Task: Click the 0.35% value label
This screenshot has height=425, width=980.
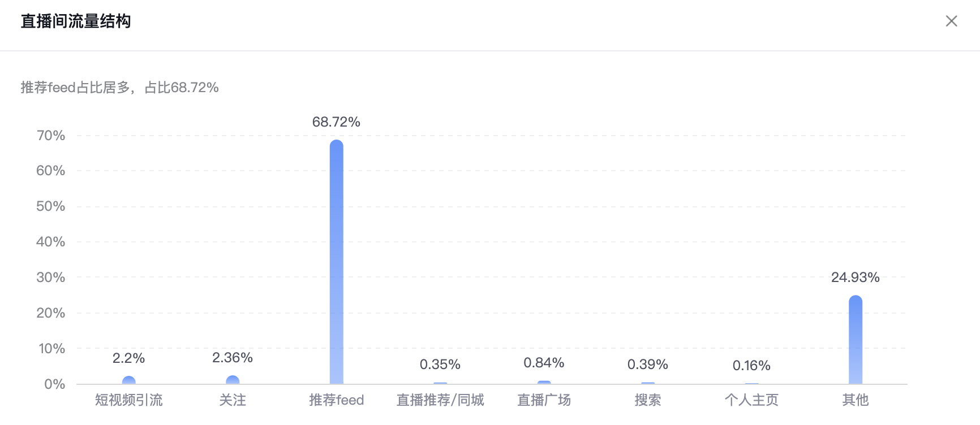Action: 440,365
